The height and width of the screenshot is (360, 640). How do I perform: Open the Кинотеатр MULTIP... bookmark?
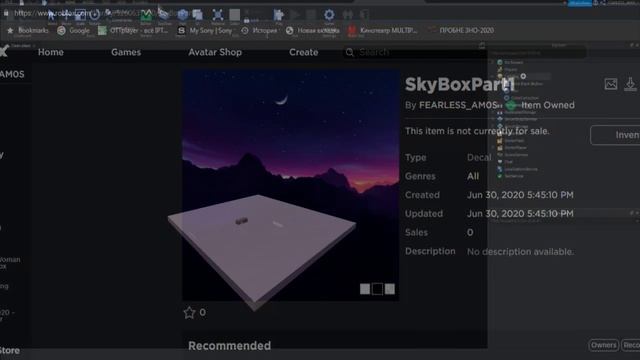[383, 31]
